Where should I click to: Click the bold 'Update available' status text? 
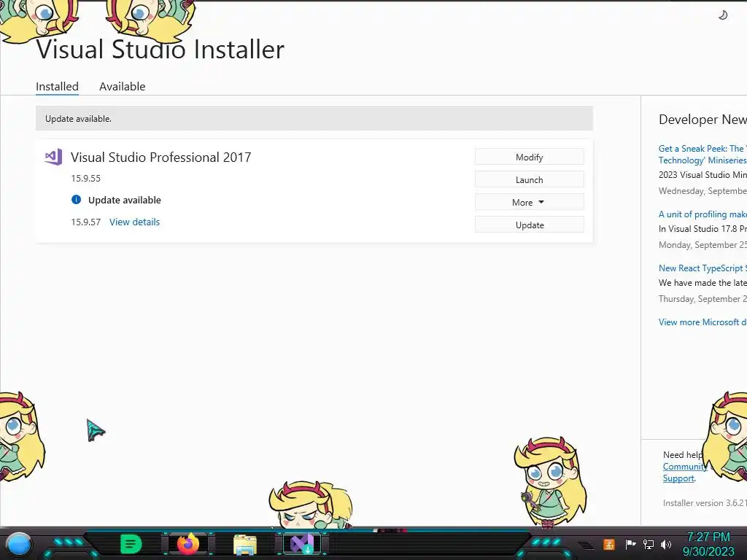[x=124, y=200]
